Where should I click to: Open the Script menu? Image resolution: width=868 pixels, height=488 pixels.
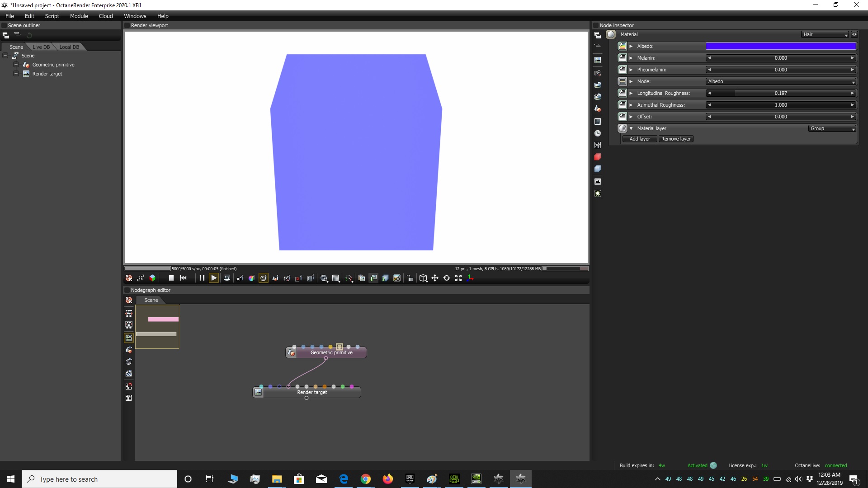[52, 16]
